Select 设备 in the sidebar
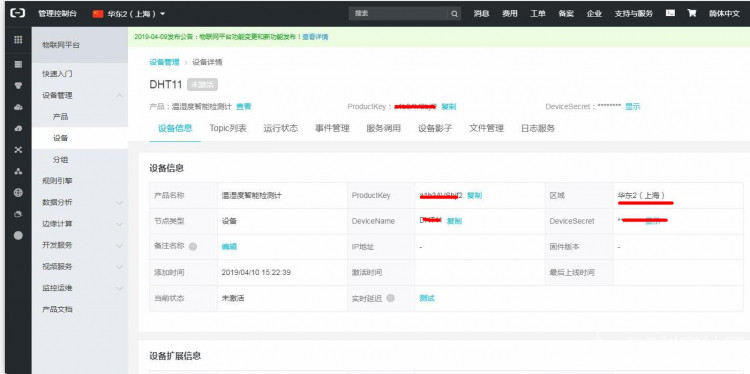750x374 pixels. 60,138
